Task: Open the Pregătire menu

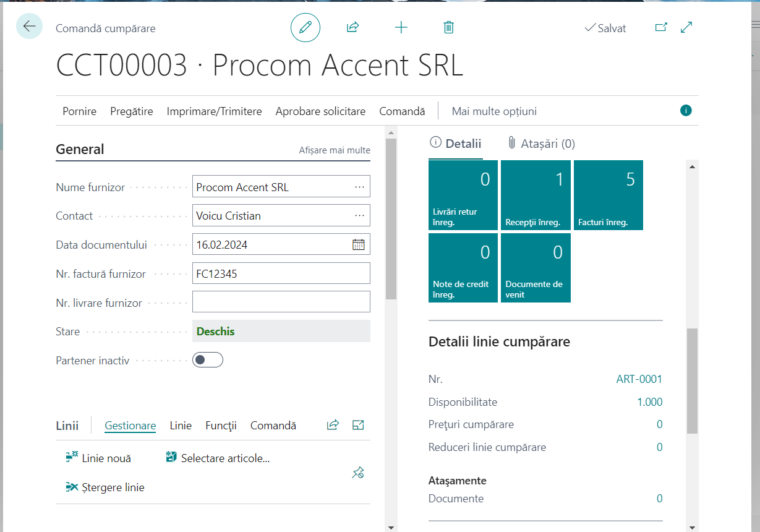Action: point(131,111)
